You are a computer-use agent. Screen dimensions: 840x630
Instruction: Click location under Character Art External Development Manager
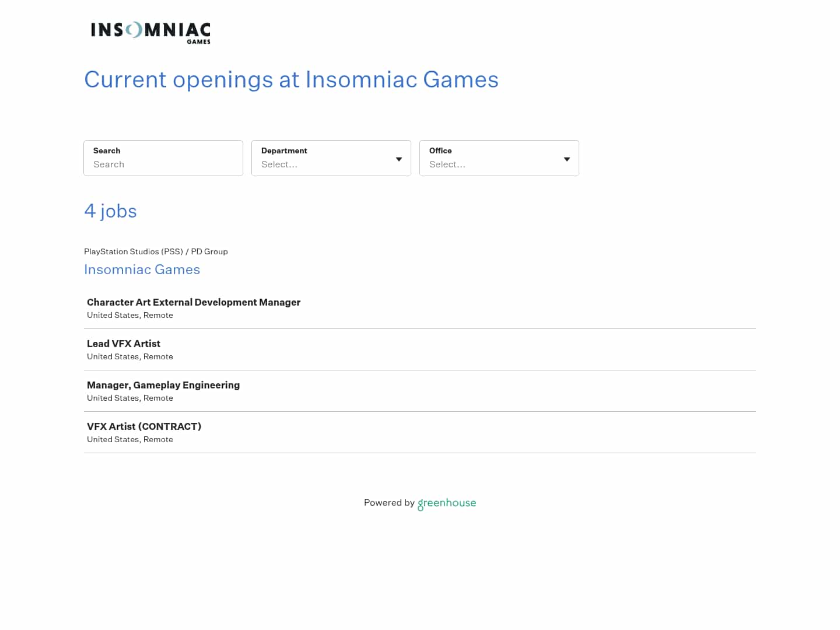pos(130,315)
